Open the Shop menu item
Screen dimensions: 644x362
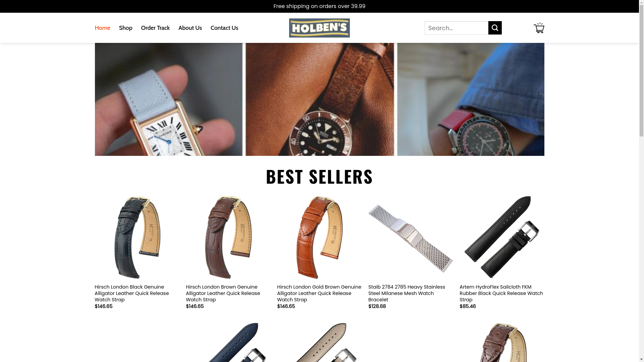coord(125,28)
